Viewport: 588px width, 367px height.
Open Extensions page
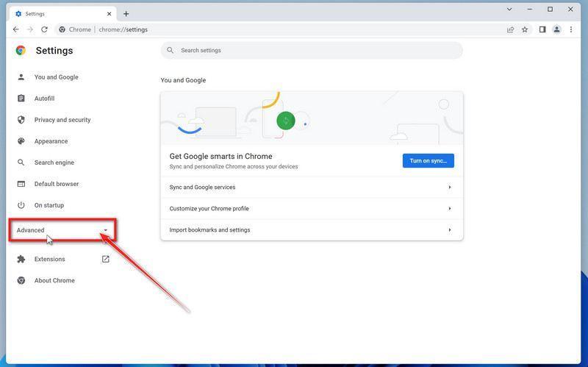(x=49, y=259)
